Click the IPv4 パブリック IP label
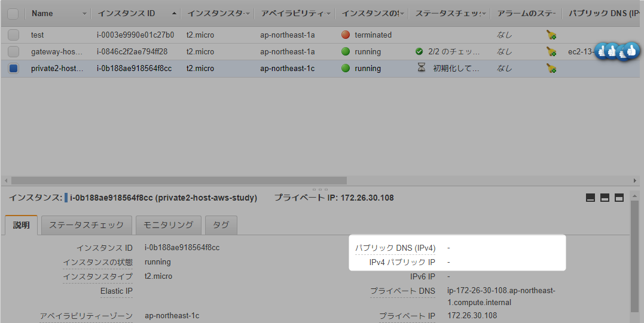The image size is (644, 323). pos(402,262)
